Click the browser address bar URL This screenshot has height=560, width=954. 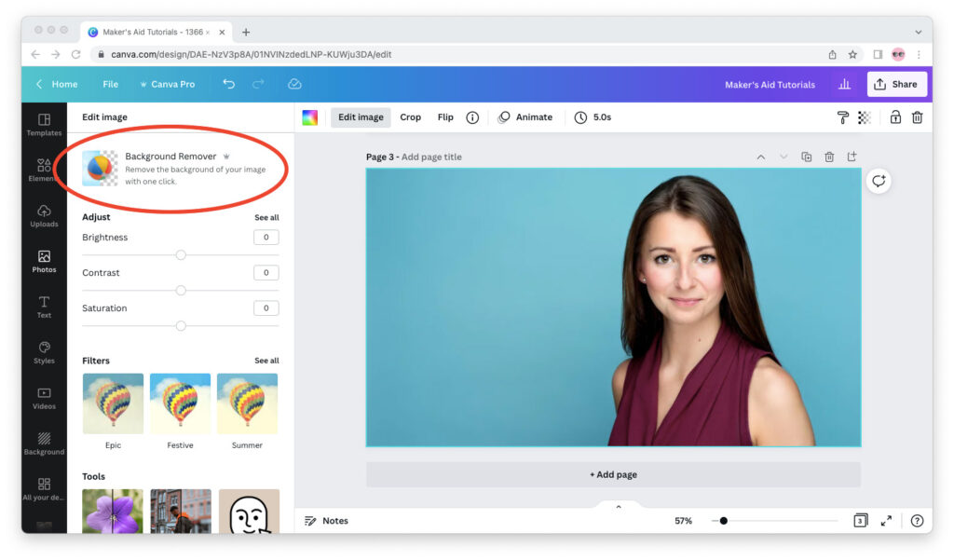[251, 54]
